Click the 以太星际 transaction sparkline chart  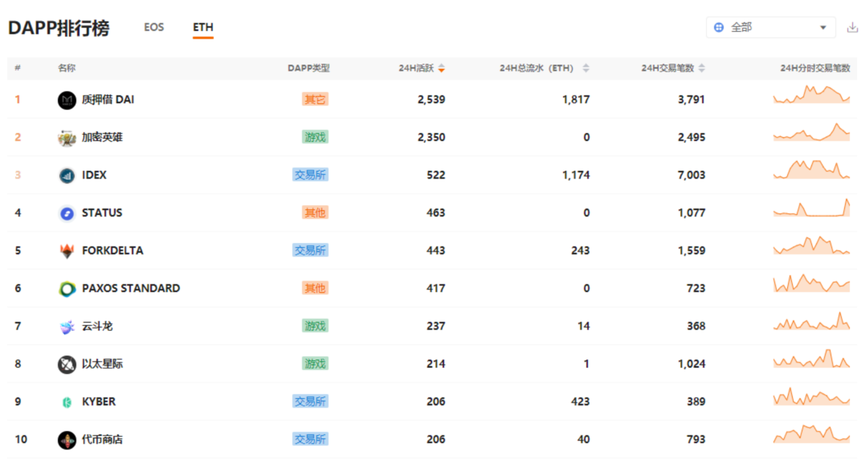811,358
